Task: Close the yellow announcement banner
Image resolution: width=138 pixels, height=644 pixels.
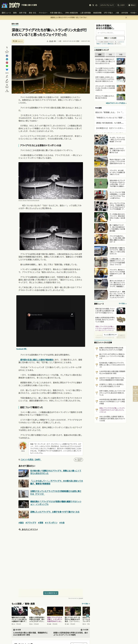Action: tap(126, 17)
